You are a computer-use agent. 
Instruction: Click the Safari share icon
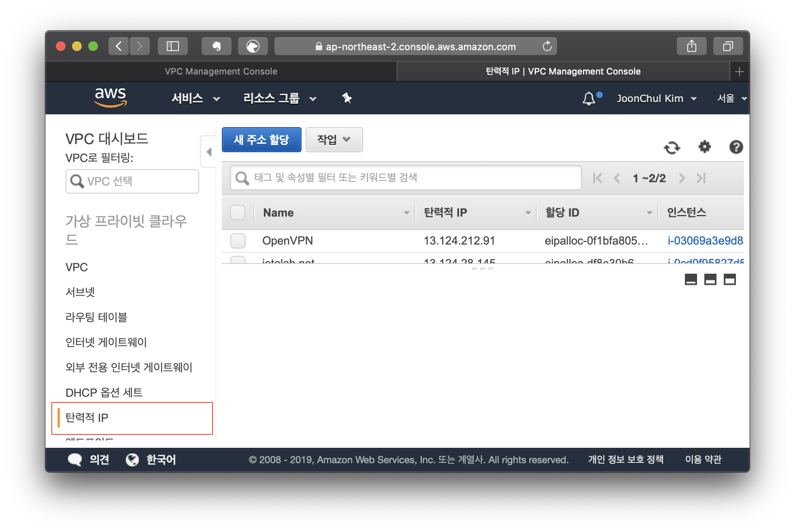(x=691, y=46)
